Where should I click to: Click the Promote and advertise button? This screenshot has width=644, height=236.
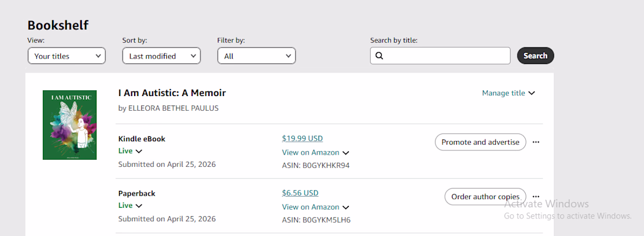tap(481, 142)
